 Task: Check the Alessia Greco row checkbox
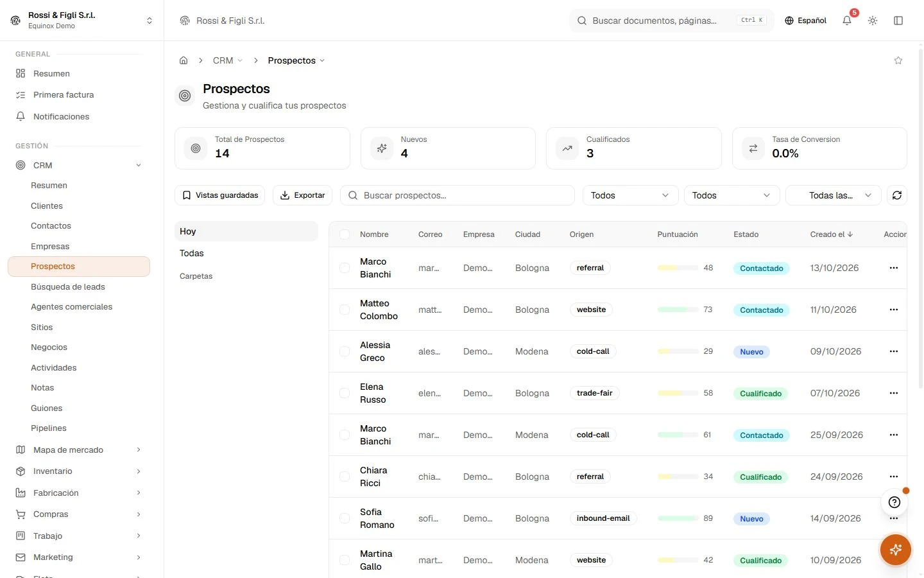coord(345,351)
